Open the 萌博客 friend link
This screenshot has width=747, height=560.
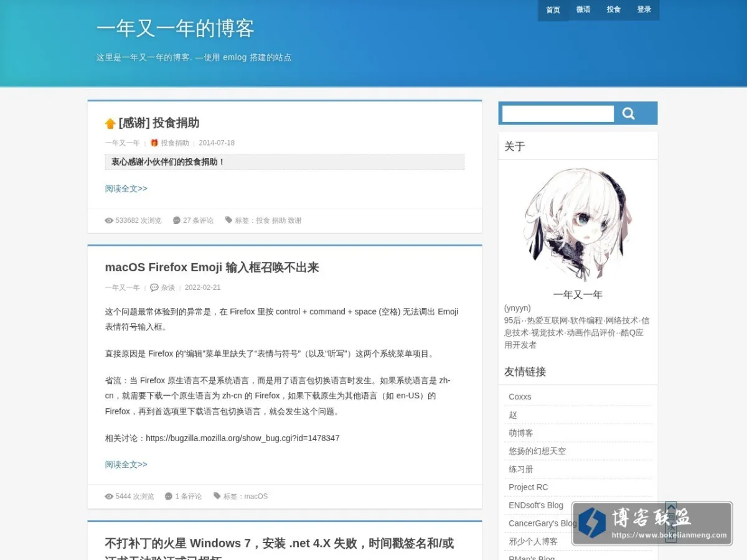point(521,433)
